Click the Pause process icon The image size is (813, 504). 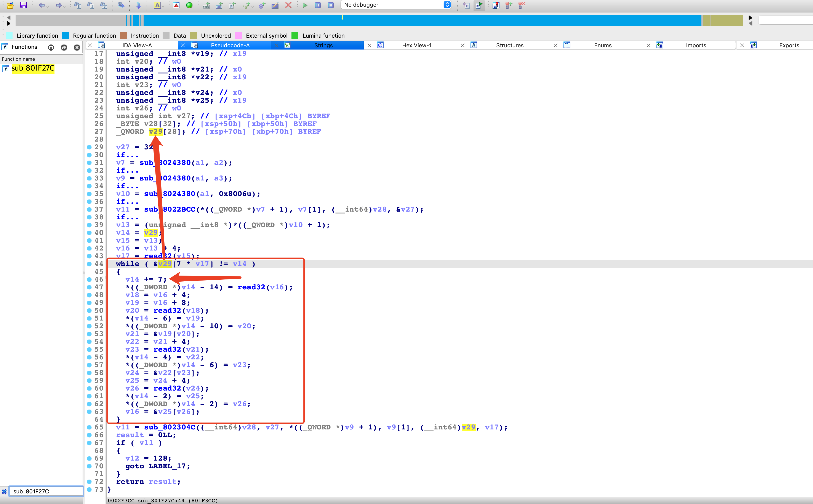(x=318, y=5)
